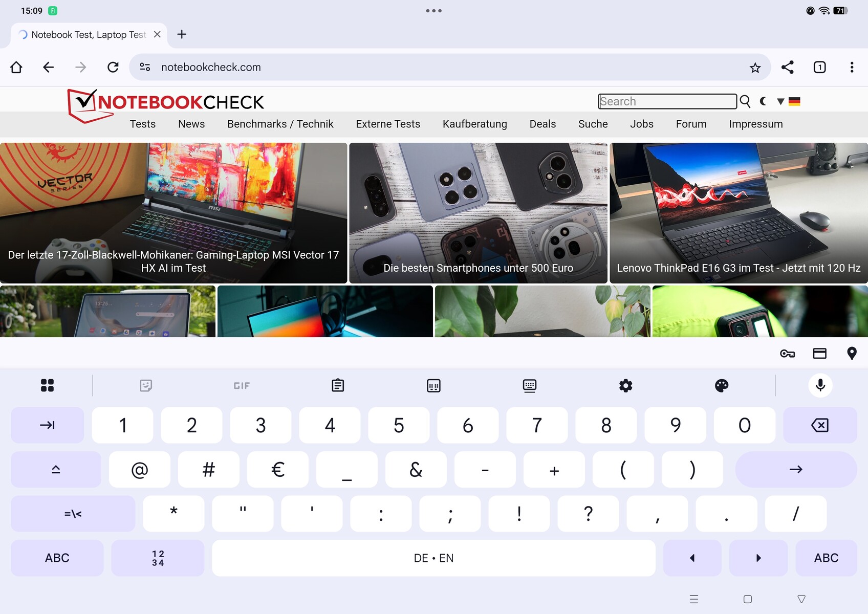Open Android recent apps menu button
The width and height of the screenshot is (868, 614).
point(694,599)
